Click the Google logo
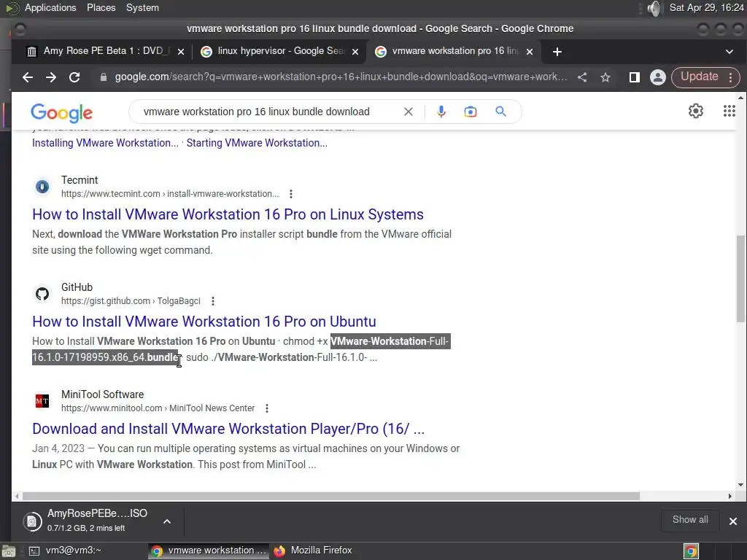Viewport: 747px width, 560px height. [62, 113]
